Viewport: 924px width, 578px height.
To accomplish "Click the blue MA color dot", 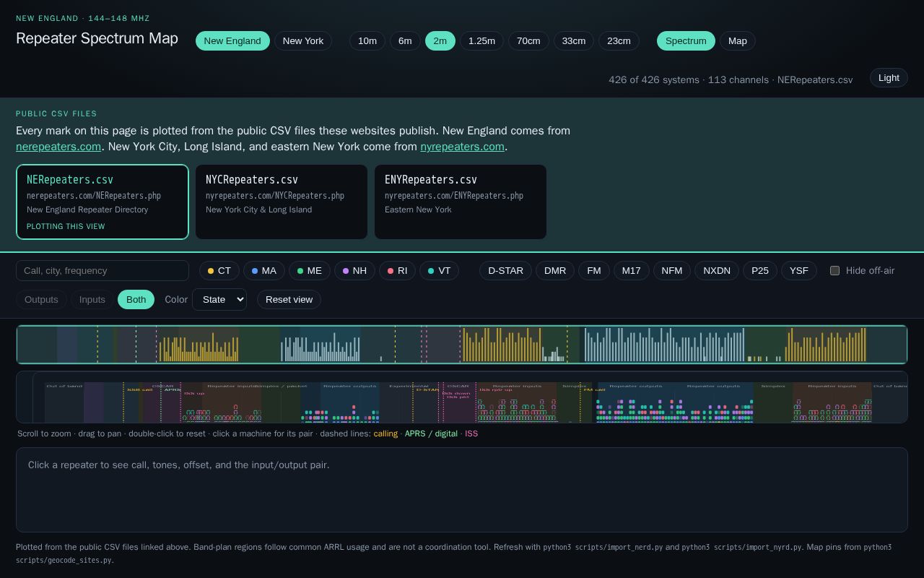I will [255, 271].
